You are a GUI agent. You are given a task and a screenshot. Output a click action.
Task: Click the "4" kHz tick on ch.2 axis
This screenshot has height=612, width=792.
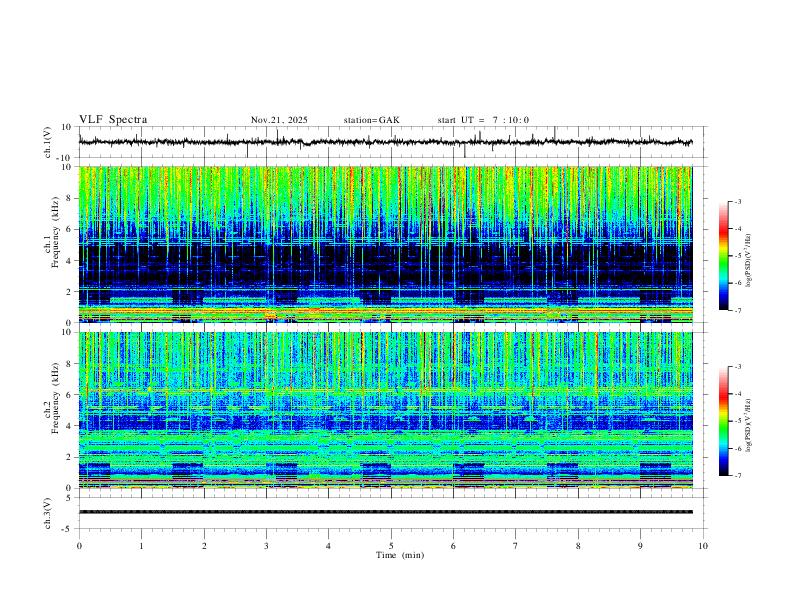point(70,426)
